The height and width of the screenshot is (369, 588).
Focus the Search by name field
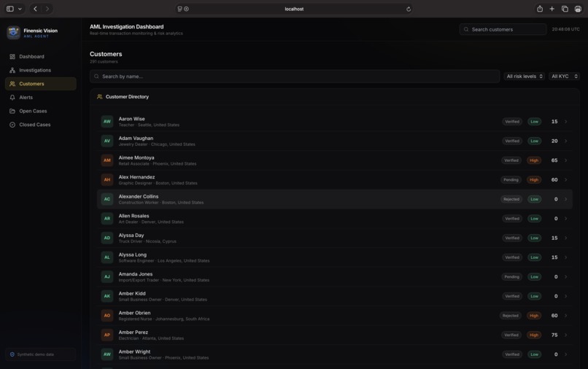tap(295, 76)
